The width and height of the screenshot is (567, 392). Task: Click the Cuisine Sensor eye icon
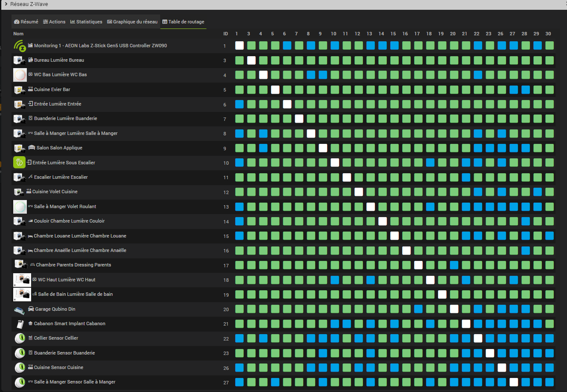pos(20,368)
